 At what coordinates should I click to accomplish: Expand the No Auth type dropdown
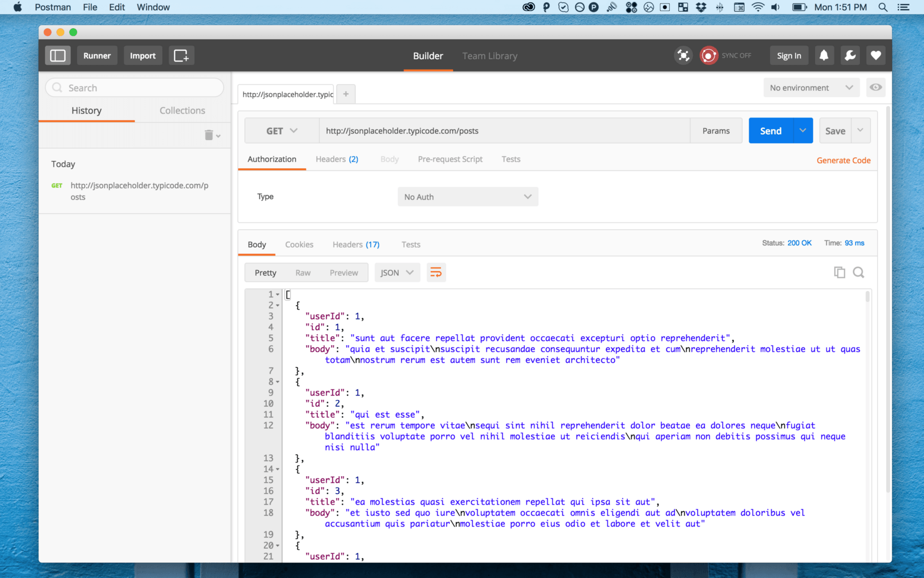click(468, 197)
